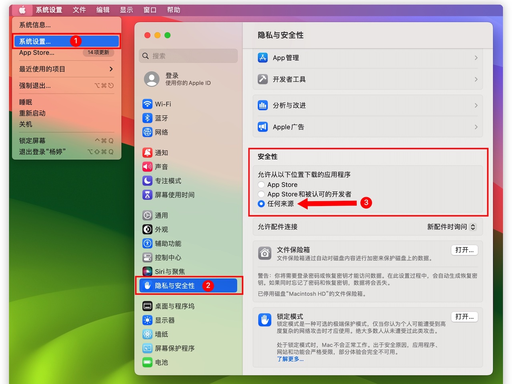Click the 屏幕使用时间 hourglass icon

pyautogui.click(x=147, y=195)
